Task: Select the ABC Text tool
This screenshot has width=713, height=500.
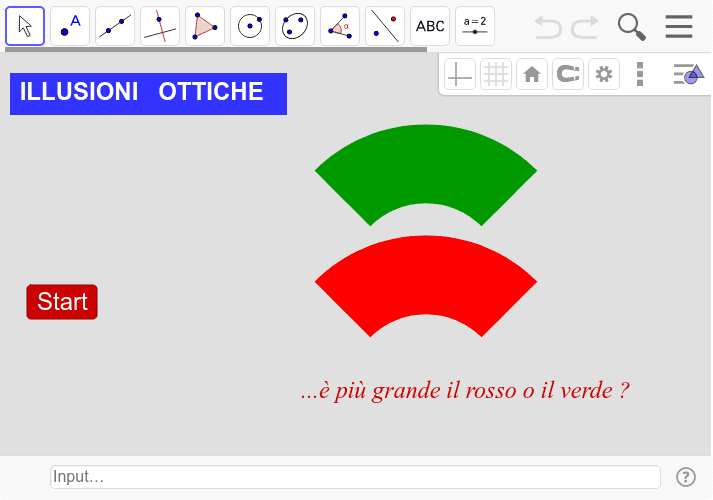Action: [430, 26]
